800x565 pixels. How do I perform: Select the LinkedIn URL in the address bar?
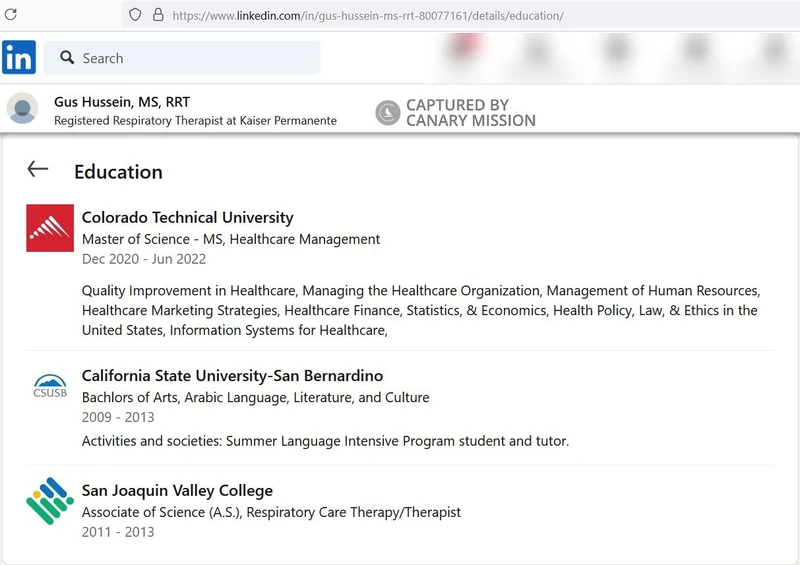368,16
